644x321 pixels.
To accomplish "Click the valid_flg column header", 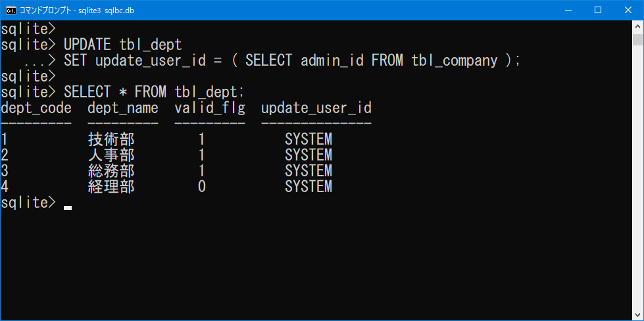I will tap(210, 109).
